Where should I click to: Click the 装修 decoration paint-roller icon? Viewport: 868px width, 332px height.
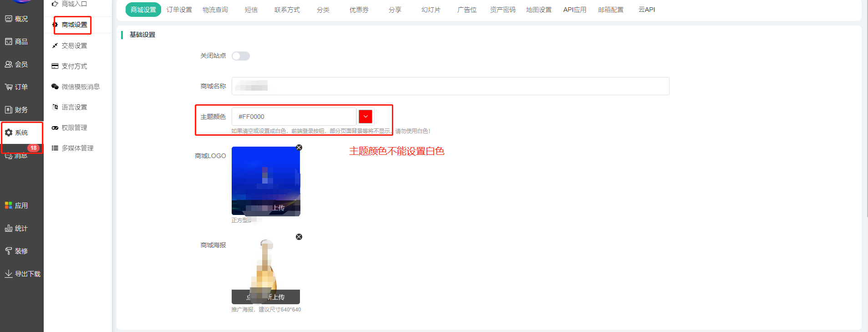tap(9, 251)
